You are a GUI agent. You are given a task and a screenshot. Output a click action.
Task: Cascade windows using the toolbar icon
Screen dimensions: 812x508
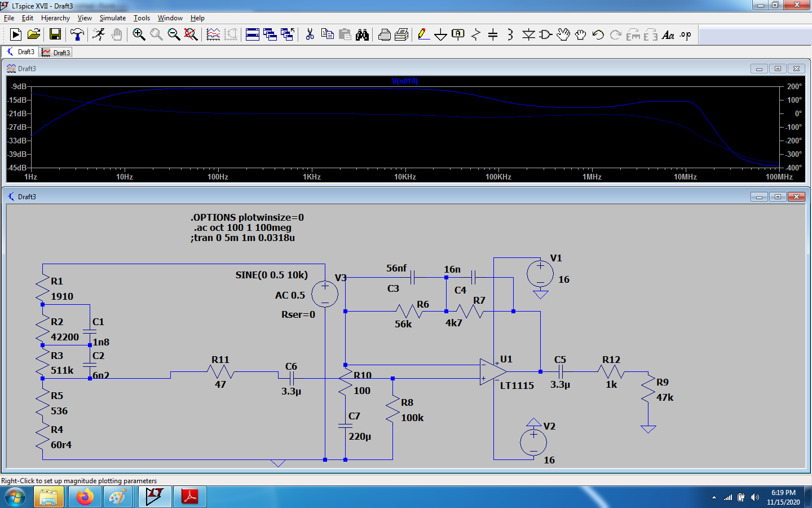(x=270, y=35)
